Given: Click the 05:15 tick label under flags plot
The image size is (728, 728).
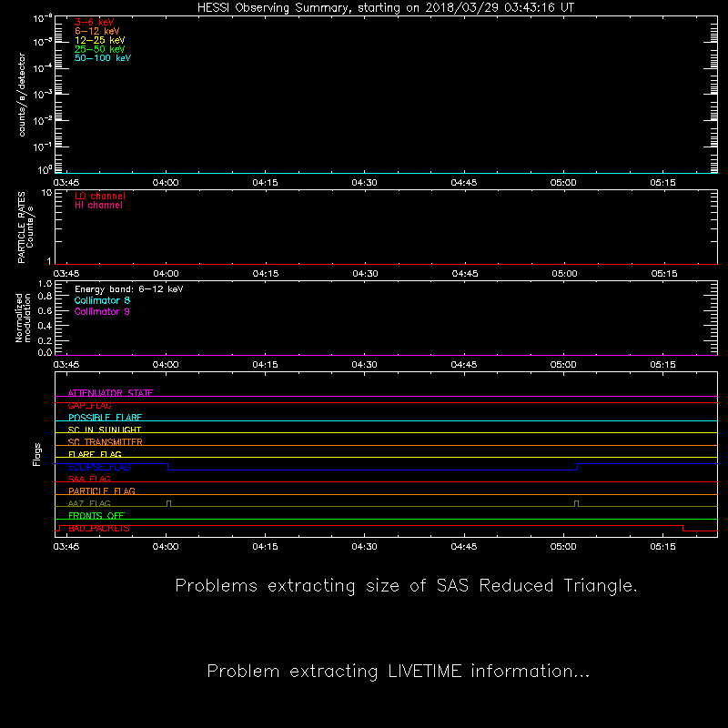Looking at the screenshot, I should tap(662, 547).
